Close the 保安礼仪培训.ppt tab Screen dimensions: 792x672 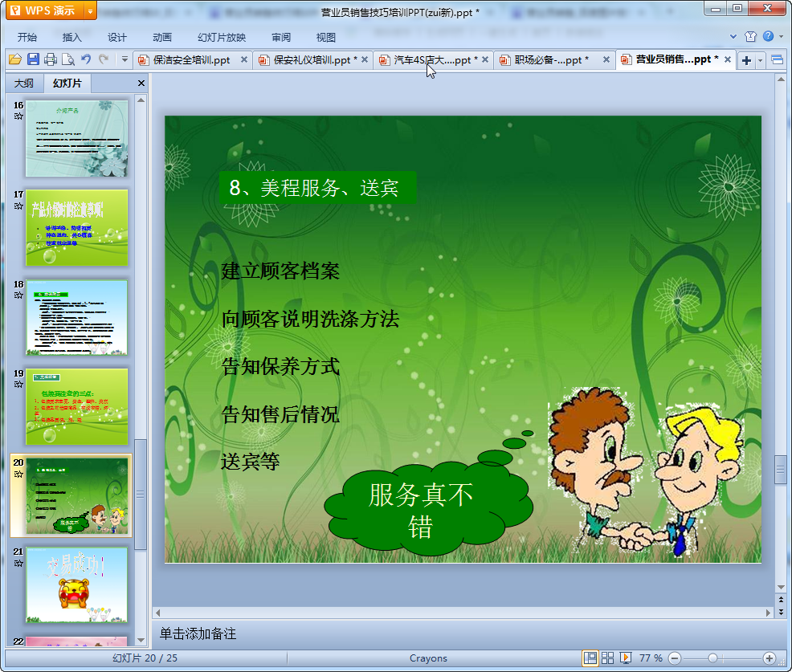point(365,59)
